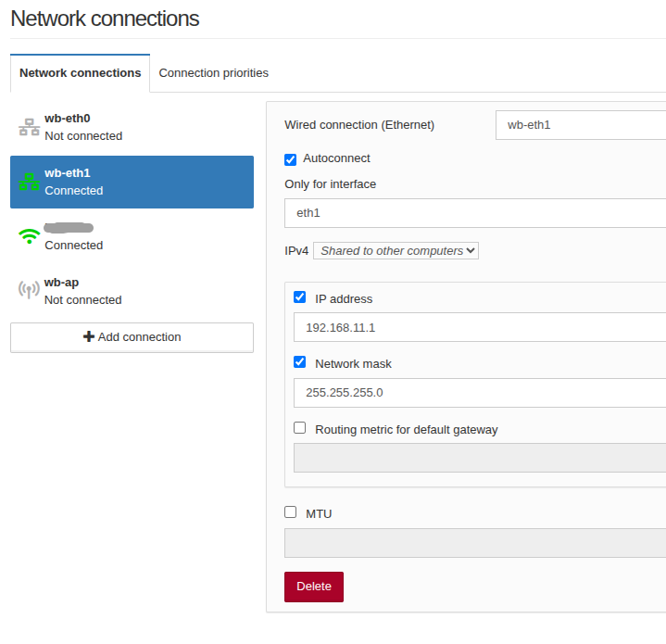
Task: Disable the Network mask checkbox
Action: click(x=299, y=362)
